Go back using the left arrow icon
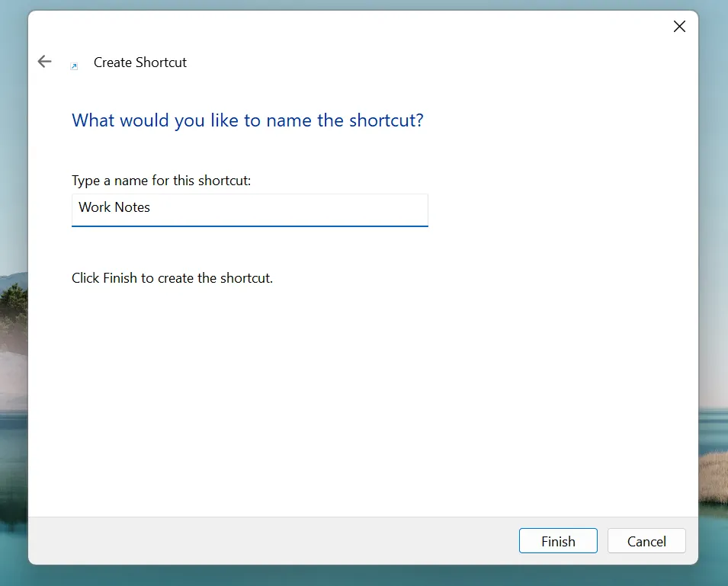728x586 pixels. pos(44,61)
